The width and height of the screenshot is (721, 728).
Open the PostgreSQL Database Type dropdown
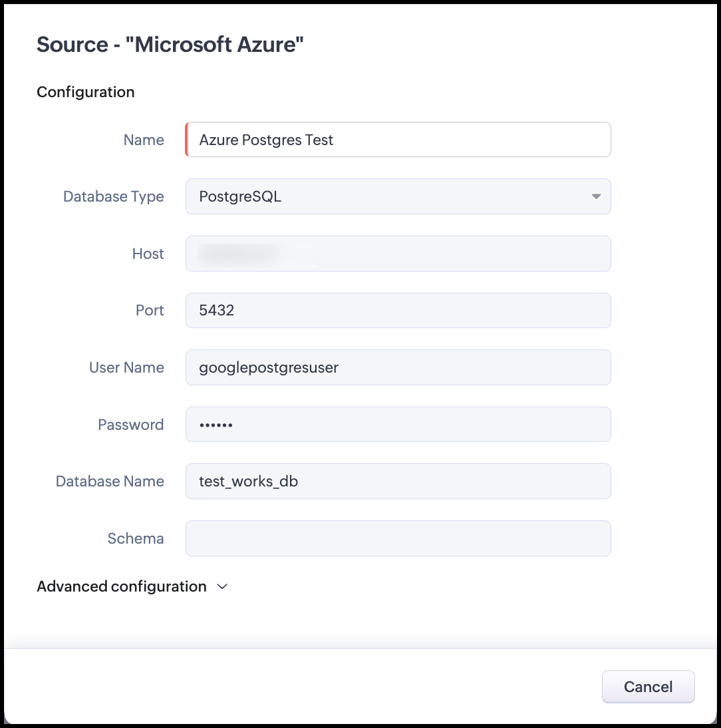(x=398, y=196)
